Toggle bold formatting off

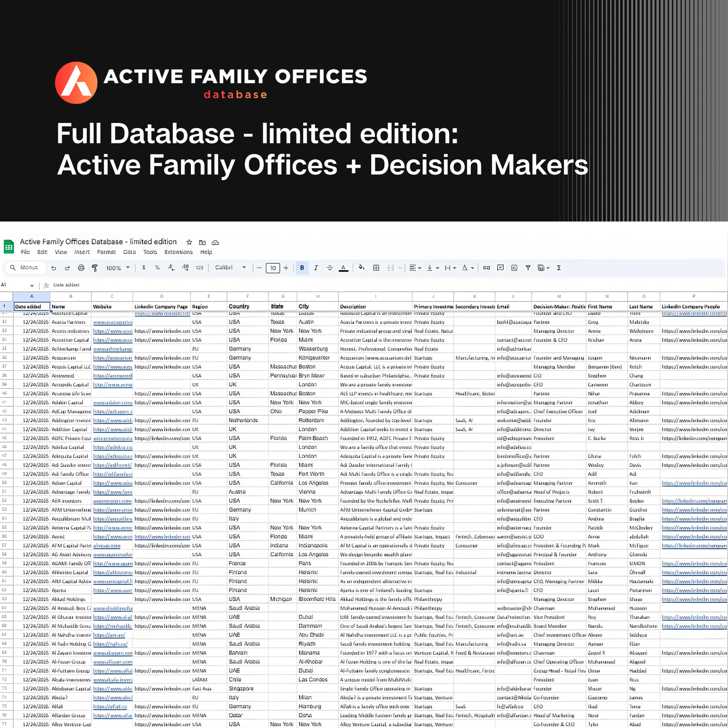(x=302, y=268)
